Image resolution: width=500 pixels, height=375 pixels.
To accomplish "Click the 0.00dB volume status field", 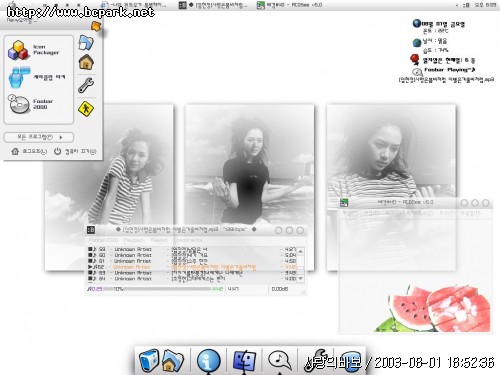I will pos(280,289).
